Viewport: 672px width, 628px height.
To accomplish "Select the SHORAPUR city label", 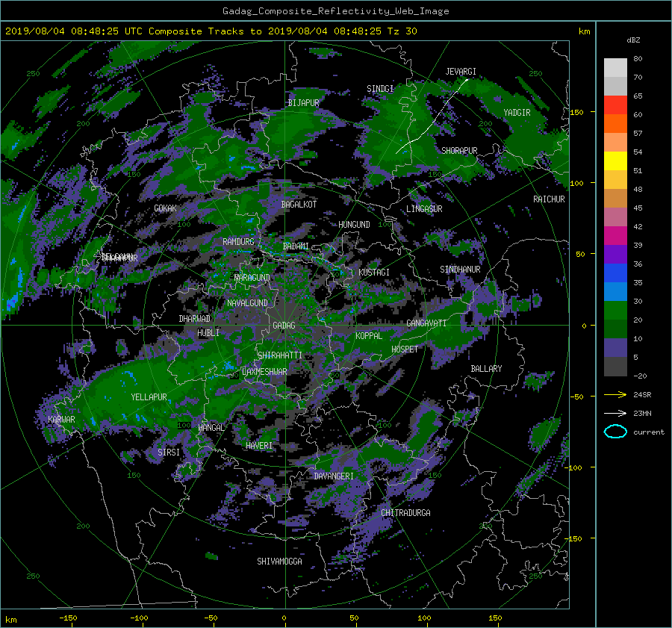I will point(459,150).
